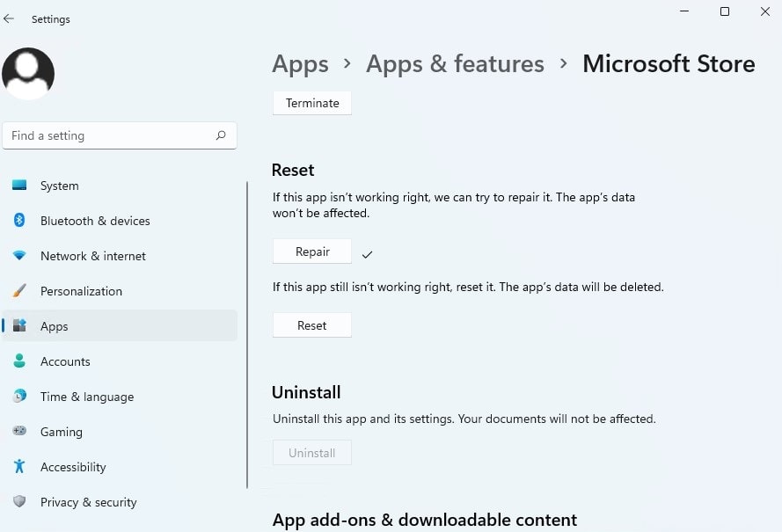Click the user profile avatar picture

[x=28, y=74]
